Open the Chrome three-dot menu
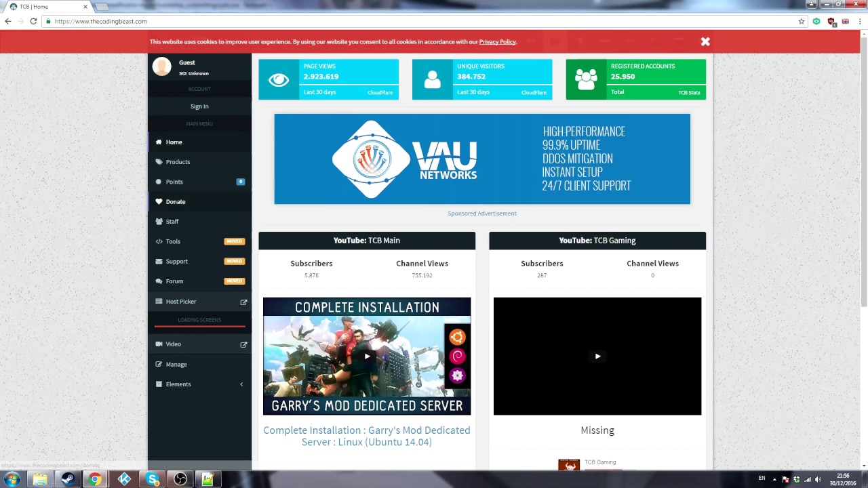 pyautogui.click(x=859, y=22)
